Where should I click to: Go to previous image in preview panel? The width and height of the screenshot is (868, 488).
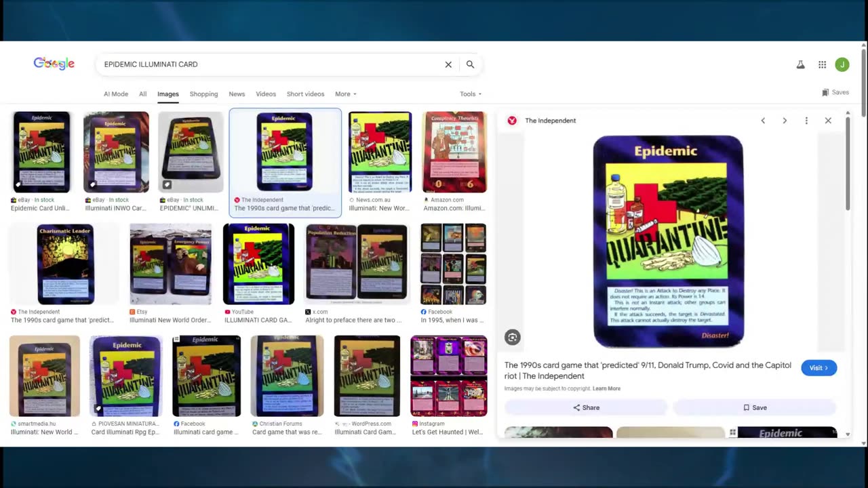point(763,121)
